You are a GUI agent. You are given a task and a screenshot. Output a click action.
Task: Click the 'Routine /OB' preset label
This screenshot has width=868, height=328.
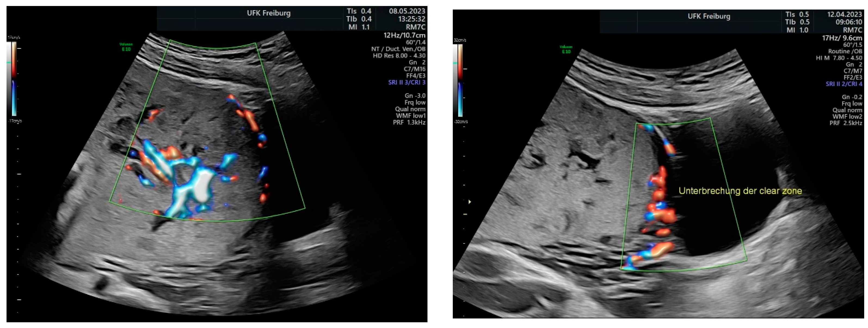(845, 51)
